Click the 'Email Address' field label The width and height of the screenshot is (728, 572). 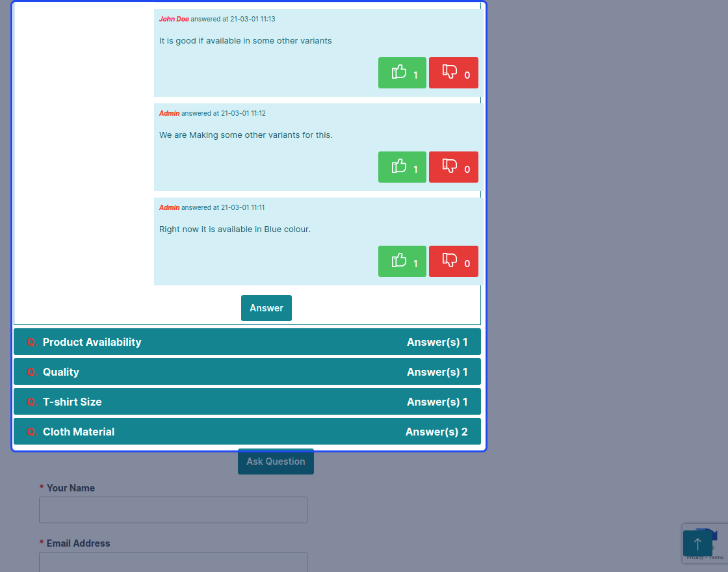[x=79, y=543]
